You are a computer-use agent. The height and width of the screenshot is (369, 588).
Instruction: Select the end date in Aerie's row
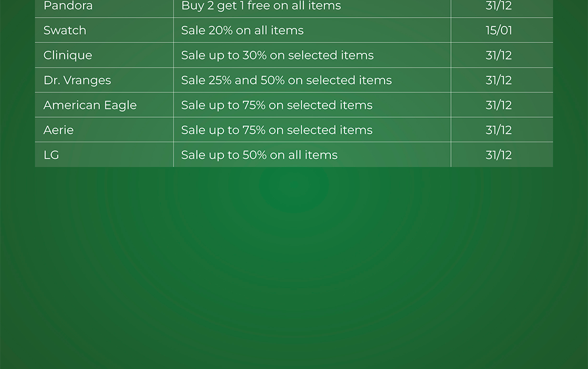tap(499, 130)
